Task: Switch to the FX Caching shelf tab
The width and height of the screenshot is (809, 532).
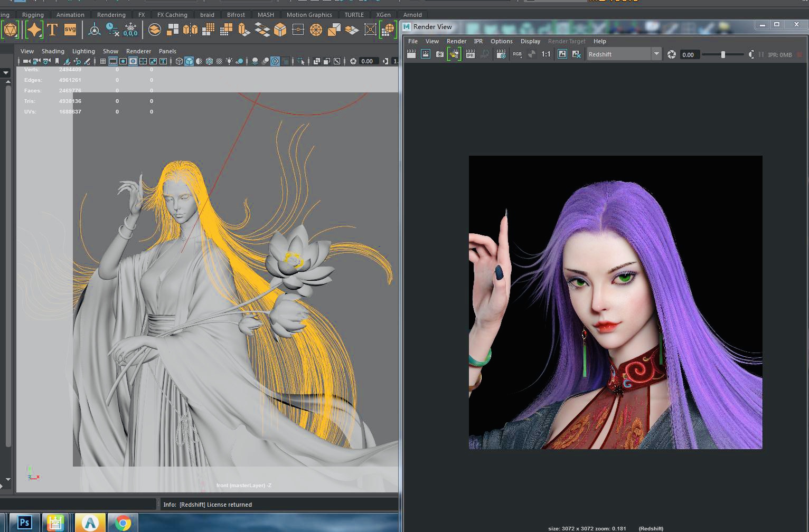Action: click(172, 15)
